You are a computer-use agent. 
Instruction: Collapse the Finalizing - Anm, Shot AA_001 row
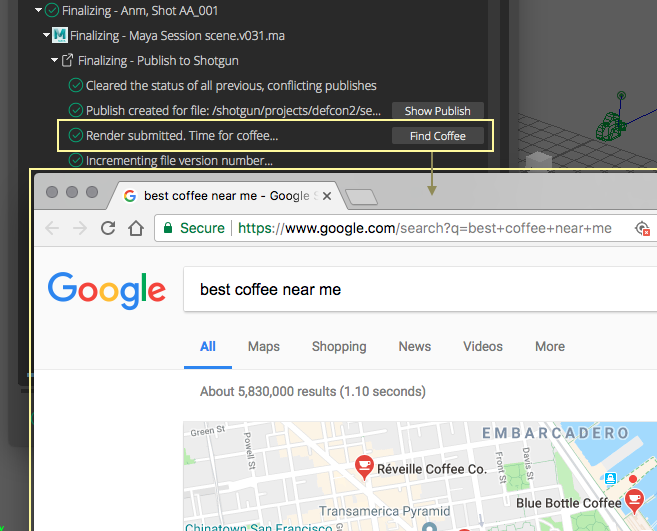coord(39,10)
